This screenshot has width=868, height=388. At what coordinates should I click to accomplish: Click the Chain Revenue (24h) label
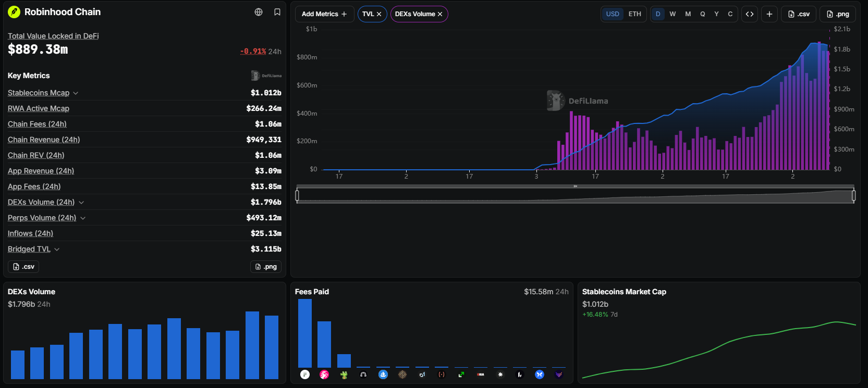tap(44, 140)
